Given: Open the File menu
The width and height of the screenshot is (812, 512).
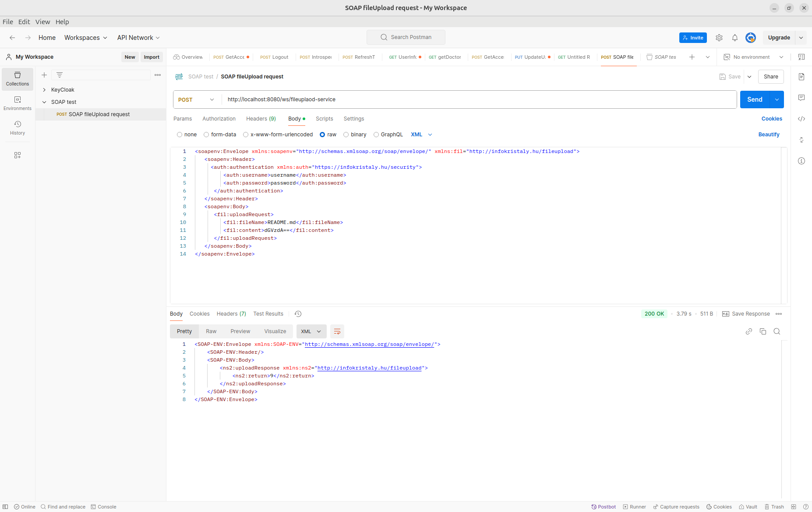Looking at the screenshot, I should pos(8,22).
